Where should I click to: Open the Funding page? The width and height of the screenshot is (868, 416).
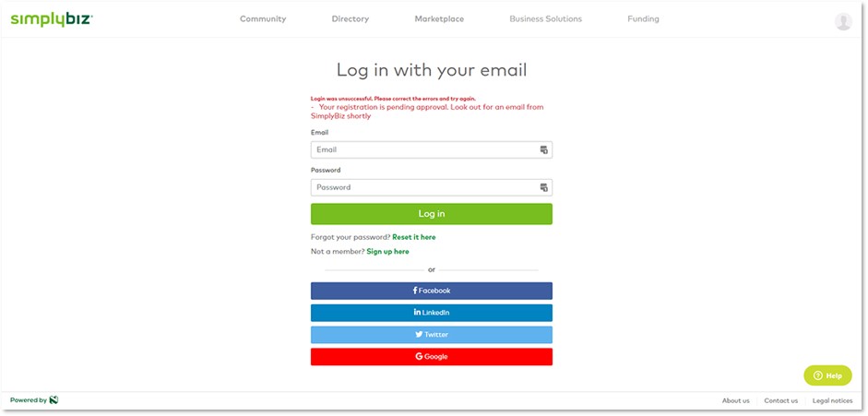coord(643,19)
